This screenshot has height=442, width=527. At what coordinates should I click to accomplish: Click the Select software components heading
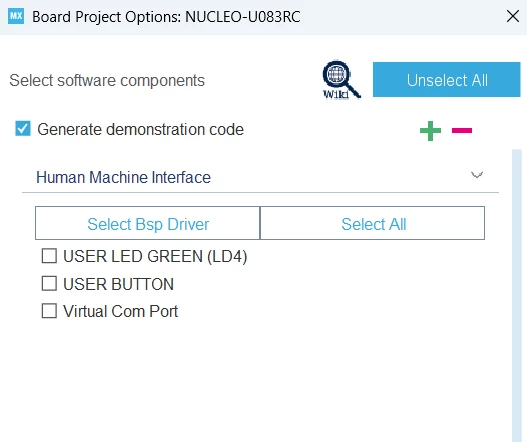coord(107,81)
